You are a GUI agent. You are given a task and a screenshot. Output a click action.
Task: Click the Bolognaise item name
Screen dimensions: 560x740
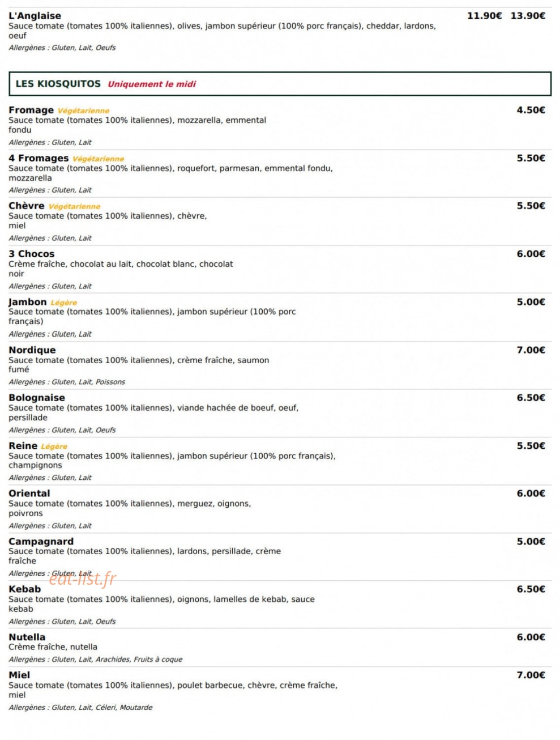pyautogui.click(x=37, y=398)
